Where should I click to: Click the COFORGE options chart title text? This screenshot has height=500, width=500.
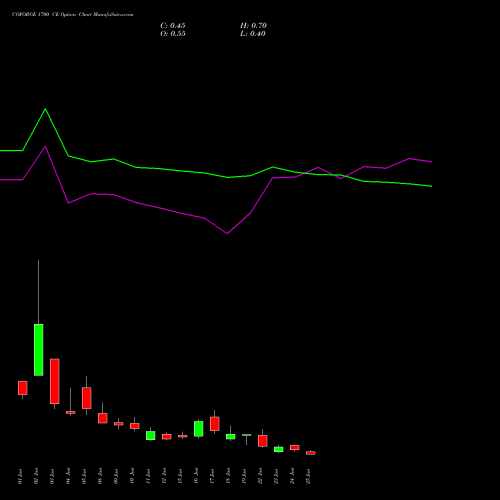(72, 15)
